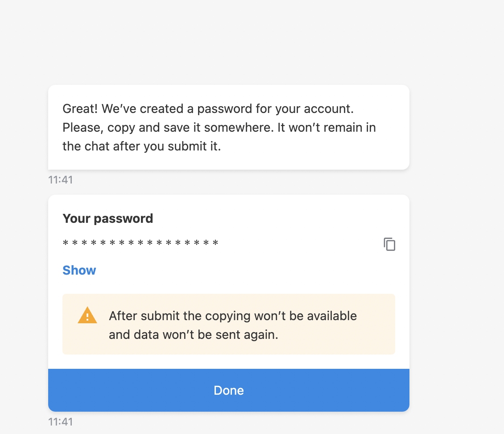Click the "Great! We've created a password" line

[208, 109]
